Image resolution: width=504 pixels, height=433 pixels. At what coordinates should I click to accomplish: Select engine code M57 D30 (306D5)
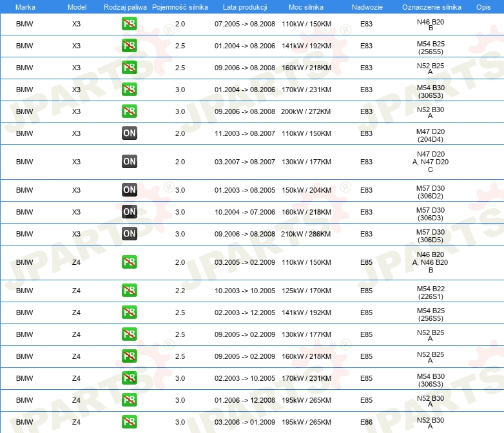point(431,236)
